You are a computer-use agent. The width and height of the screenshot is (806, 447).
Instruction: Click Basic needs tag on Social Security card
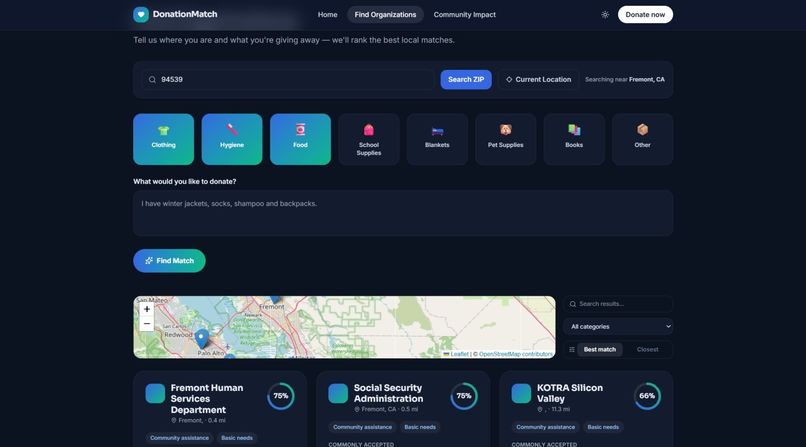(420, 427)
